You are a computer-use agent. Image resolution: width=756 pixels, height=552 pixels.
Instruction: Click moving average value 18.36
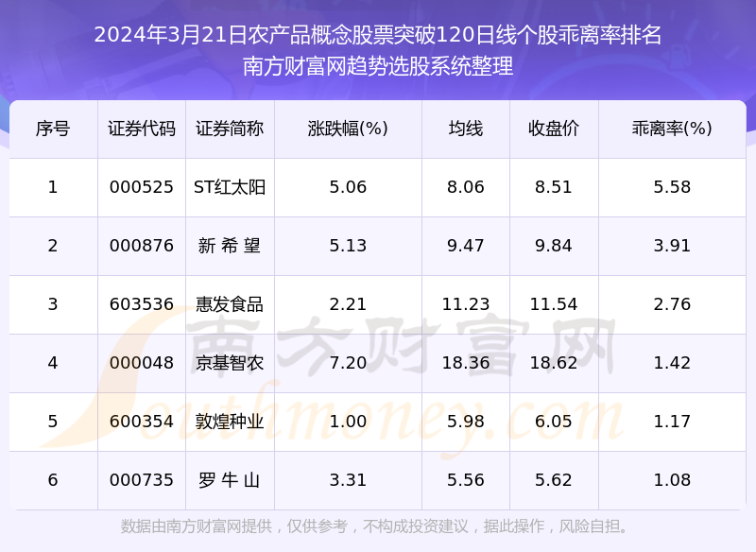click(x=465, y=363)
